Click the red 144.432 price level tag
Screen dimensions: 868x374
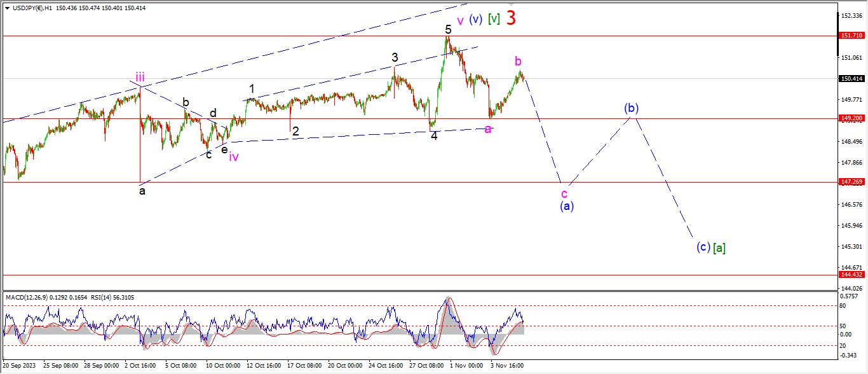[850, 275]
